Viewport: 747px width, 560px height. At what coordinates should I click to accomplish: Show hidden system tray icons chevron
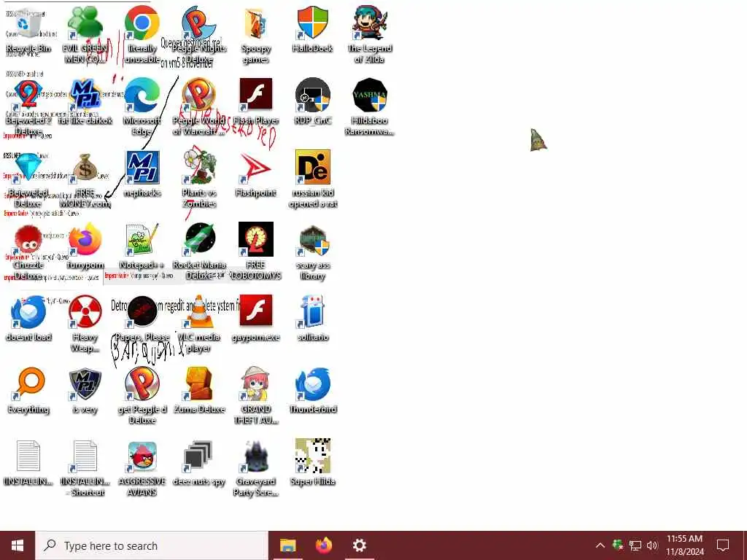(600, 545)
